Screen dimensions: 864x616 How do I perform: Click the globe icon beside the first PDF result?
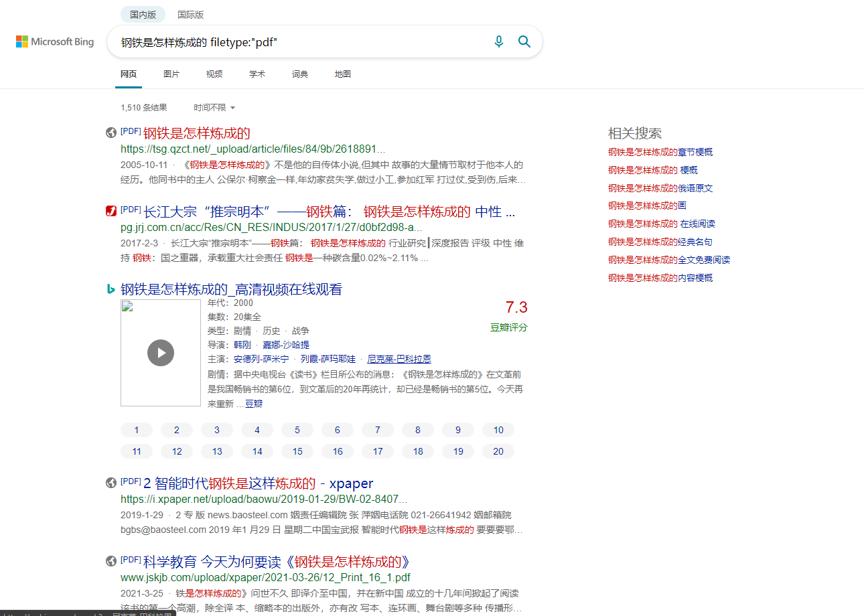[x=111, y=132]
